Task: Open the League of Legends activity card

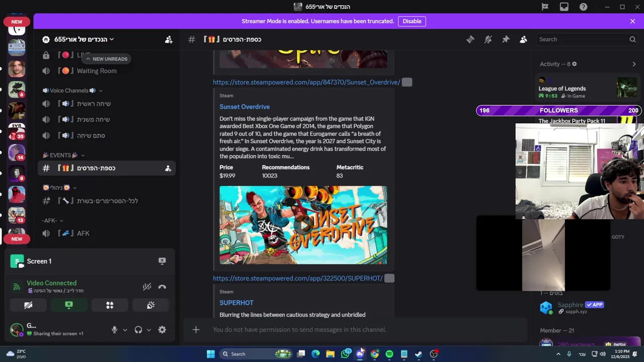Action: pos(587,88)
